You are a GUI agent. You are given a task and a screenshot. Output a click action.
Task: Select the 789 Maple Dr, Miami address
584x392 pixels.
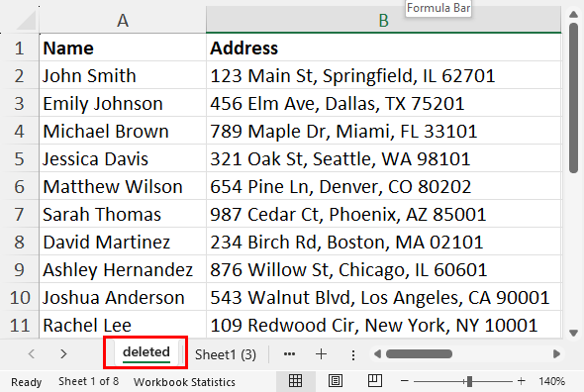[383, 131]
